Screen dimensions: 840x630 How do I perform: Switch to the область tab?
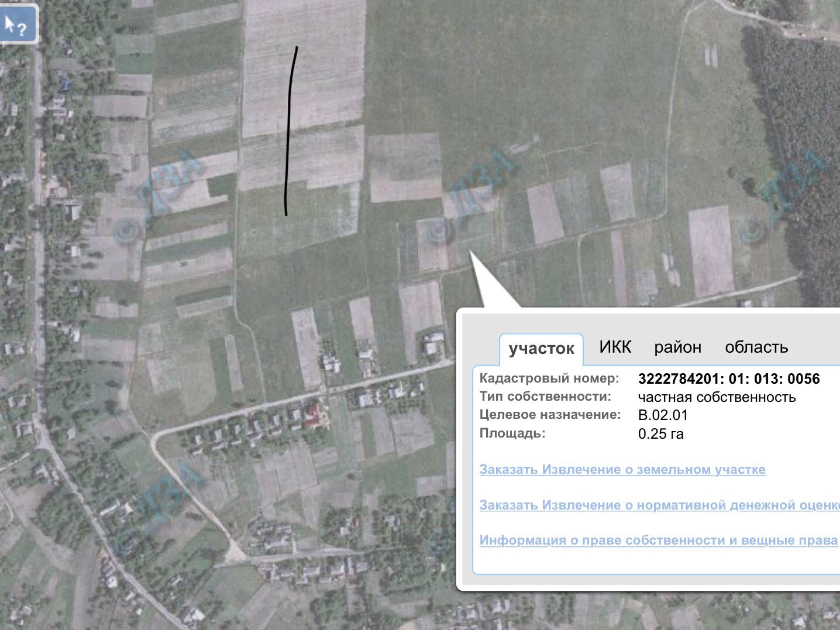(x=756, y=347)
